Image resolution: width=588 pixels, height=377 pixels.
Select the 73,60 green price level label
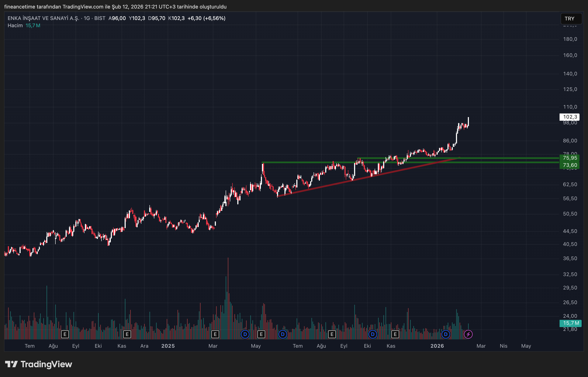569,165
